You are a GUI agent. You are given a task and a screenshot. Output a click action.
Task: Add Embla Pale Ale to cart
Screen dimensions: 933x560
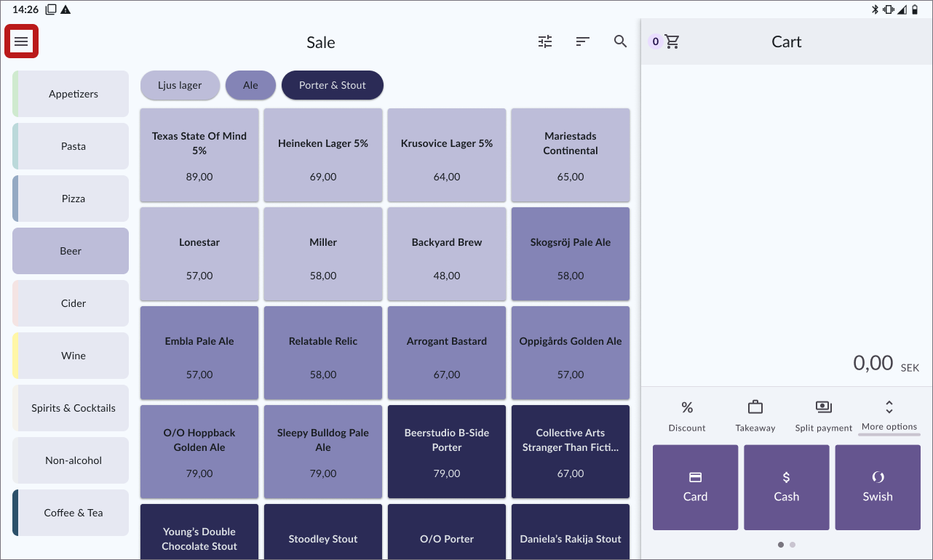point(199,353)
